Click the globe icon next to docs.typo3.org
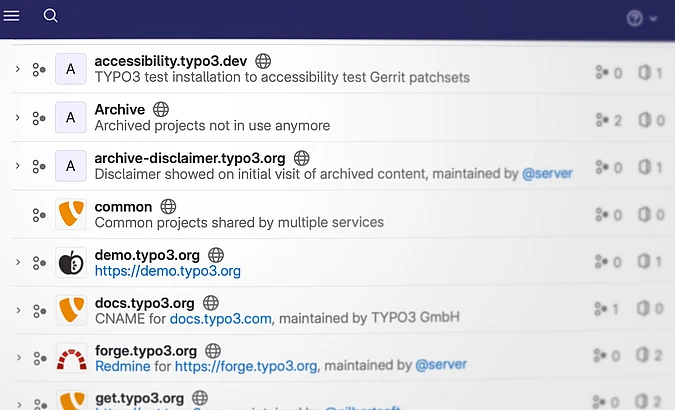Screen dimensions: 675x410 (211, 303)
